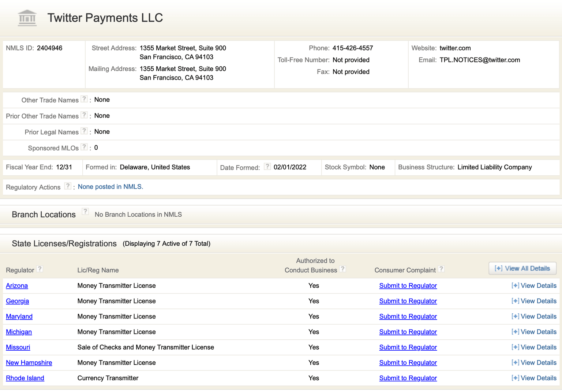Expand View Details for Arizona license
Screen dimensions: 562x392
(x=534, y=285)
